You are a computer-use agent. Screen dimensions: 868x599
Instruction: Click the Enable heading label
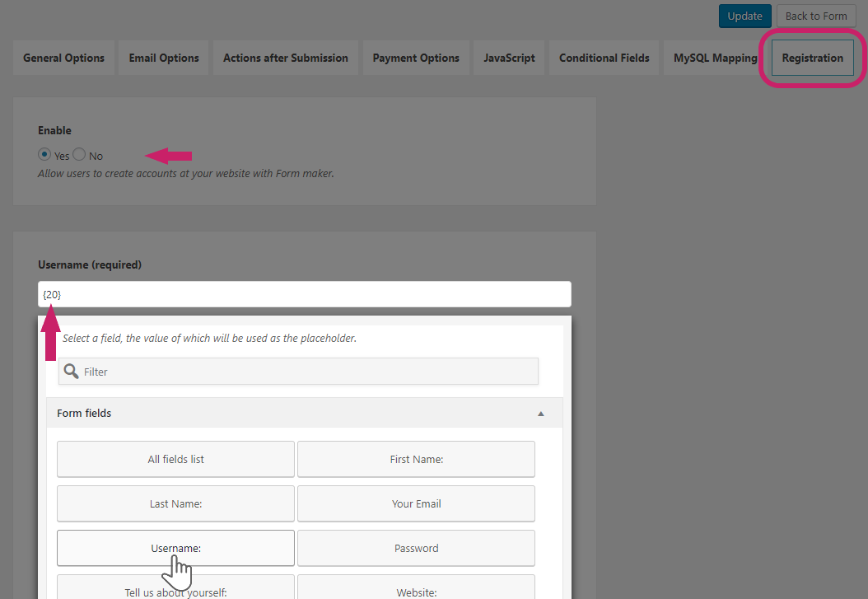(x=55, y=131)
